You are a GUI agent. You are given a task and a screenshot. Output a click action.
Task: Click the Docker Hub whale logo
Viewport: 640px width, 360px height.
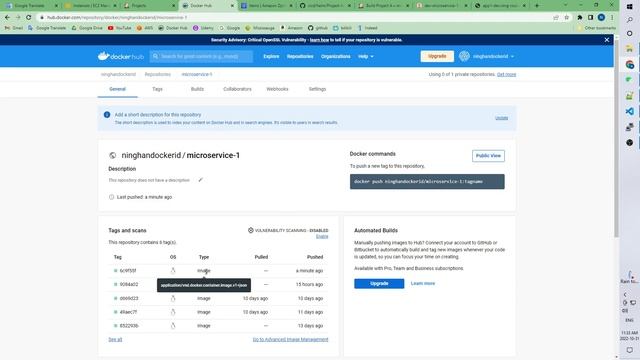120,56
